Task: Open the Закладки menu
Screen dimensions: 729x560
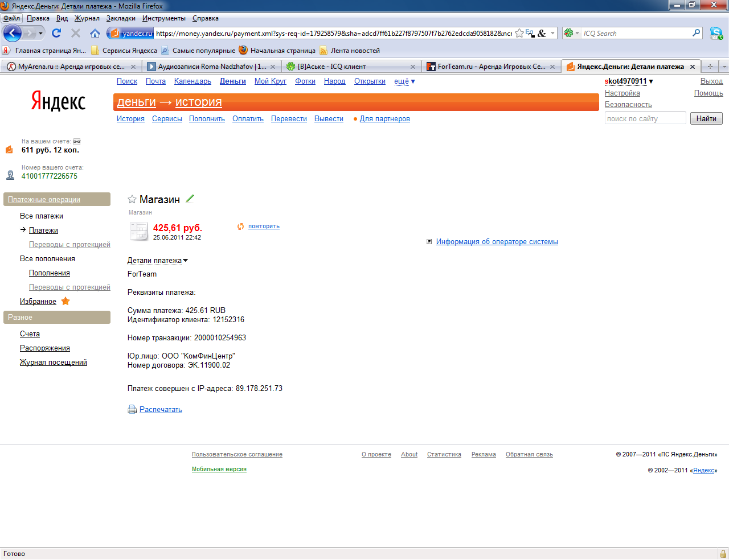Action: [x=121, y=18]
